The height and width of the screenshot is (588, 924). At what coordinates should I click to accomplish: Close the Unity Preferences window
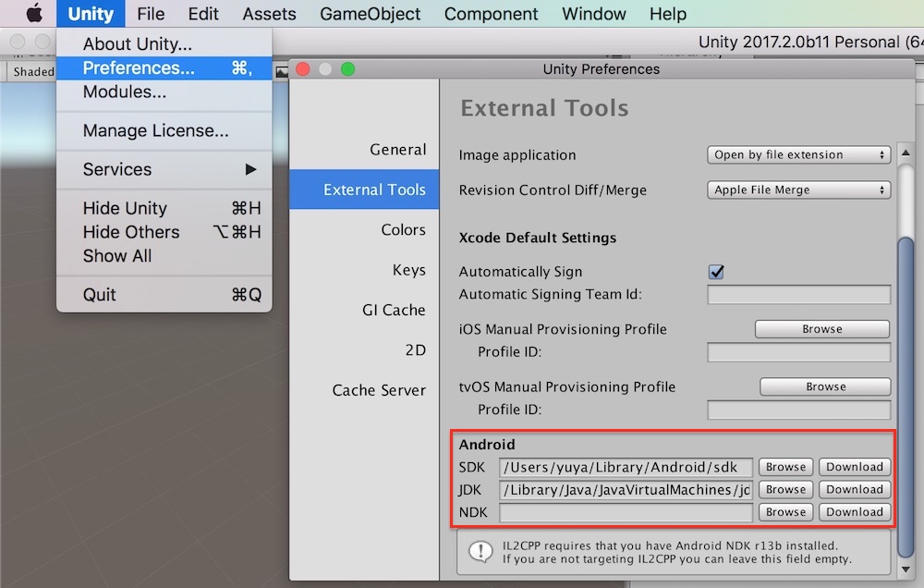(303, 69)
